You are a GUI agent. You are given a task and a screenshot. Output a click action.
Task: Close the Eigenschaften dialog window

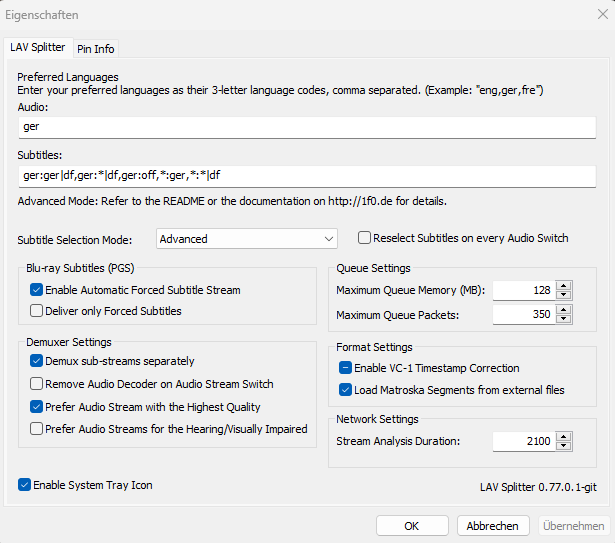pos(590,15)
